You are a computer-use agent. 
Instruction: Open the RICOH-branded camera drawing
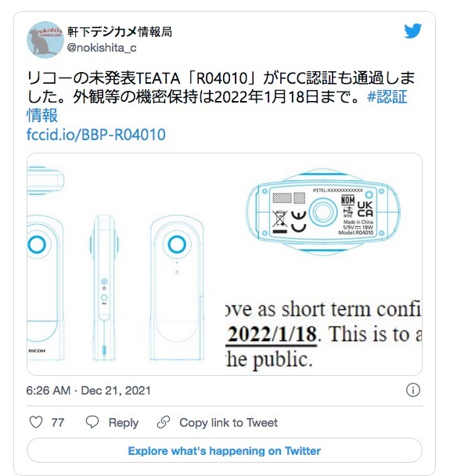click(x=45, y=288)
